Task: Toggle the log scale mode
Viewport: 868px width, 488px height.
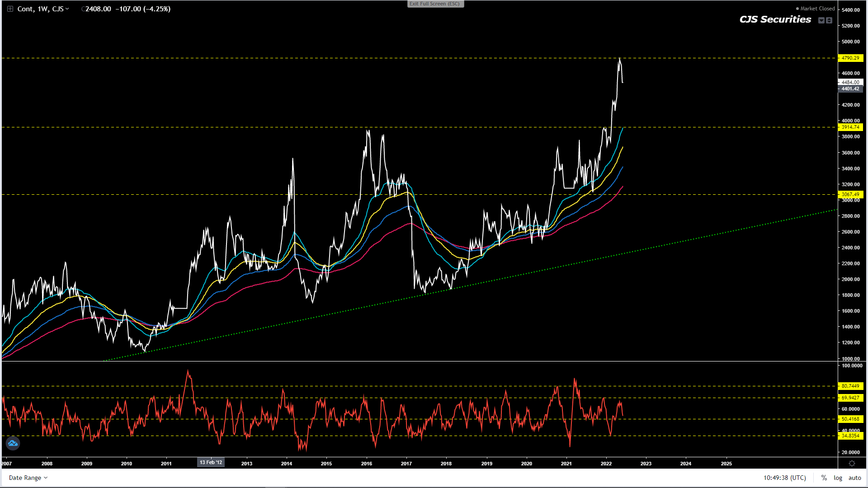Action: (x=838, y=478)
